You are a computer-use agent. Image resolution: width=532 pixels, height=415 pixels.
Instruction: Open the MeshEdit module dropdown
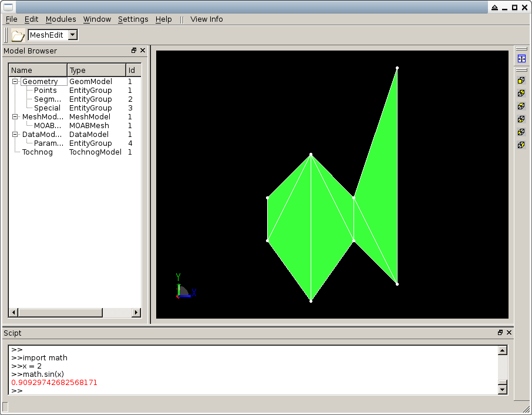pos(73,35)
